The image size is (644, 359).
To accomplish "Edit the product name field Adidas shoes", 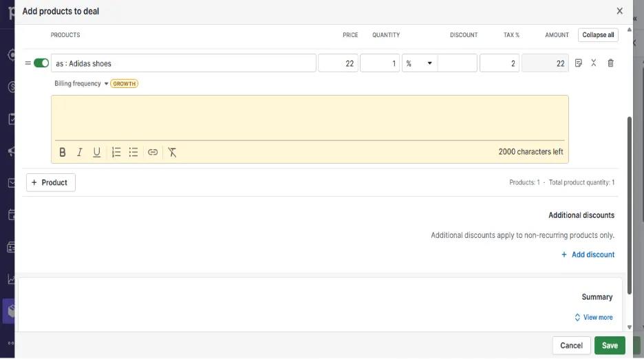I will pyautogui.click(x=184, y=63).
